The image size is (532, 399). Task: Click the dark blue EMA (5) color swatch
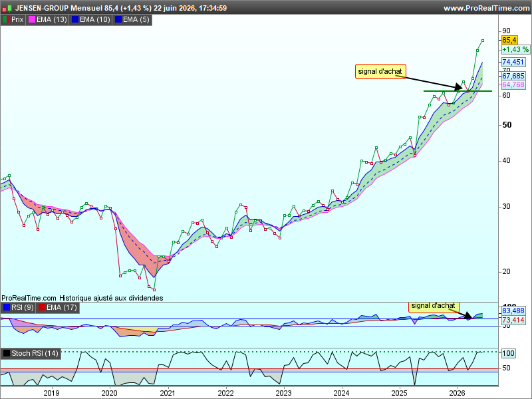click(118, 20)
